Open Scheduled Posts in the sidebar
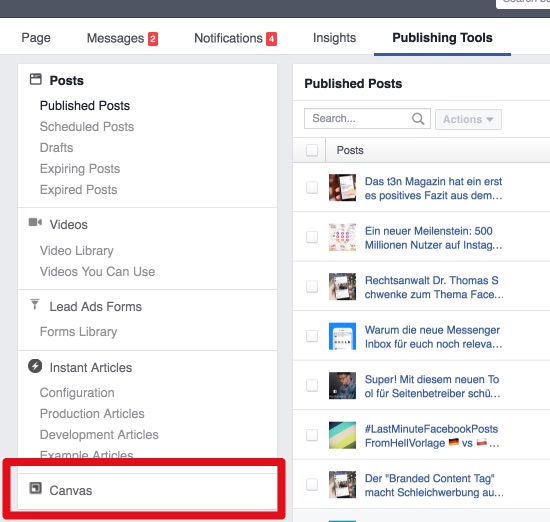This screenshot has height=522, width=550. [x=87, y=127]
